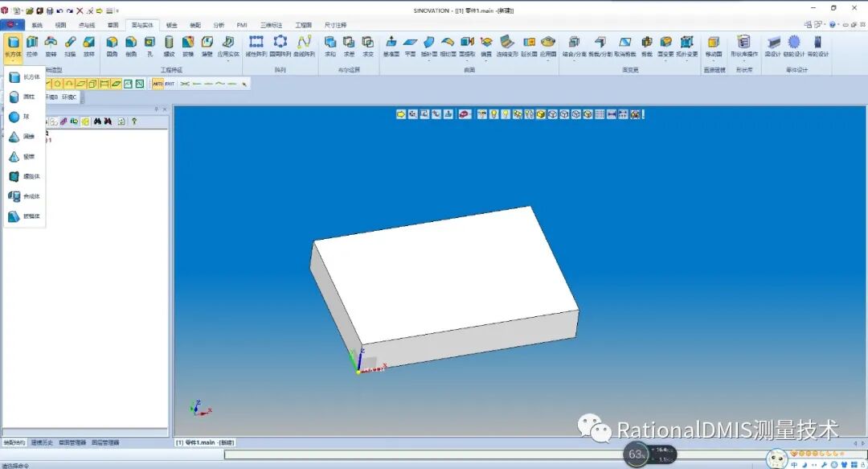This screenshot has width=868, height=469.
Task: Toggle the arc snap filter button
Action: pos(68,84)
